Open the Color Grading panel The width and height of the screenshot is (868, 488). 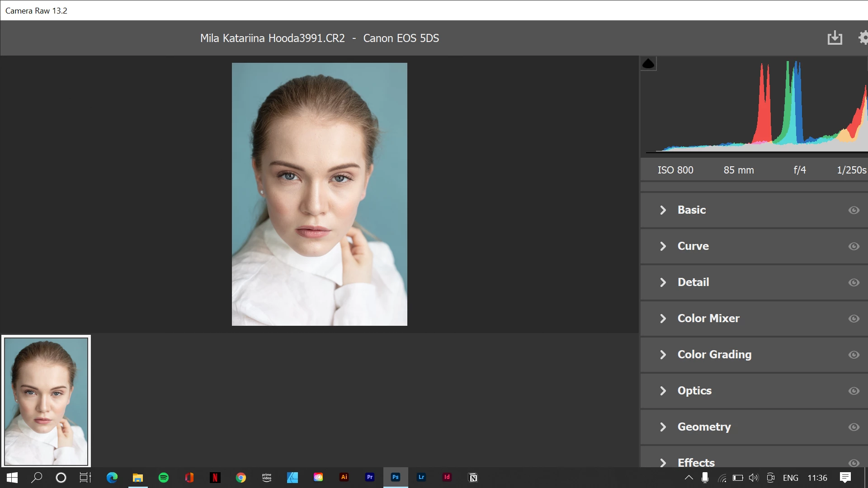(714, 355)
